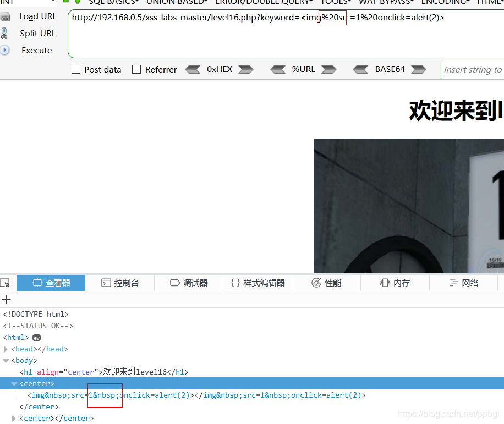This screenshot has width=504, height=424.
Task: Click the element picker icon in devtools
Action: (x=6, y=283)
